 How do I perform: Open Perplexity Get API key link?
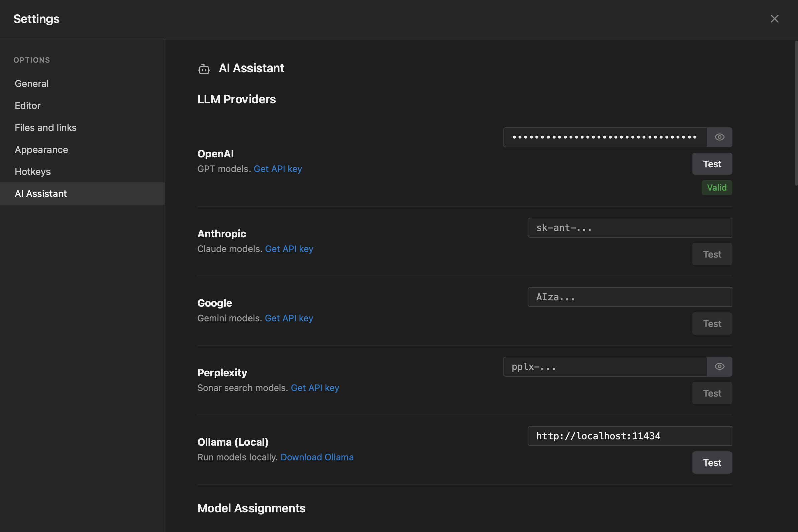pos(315,388)
